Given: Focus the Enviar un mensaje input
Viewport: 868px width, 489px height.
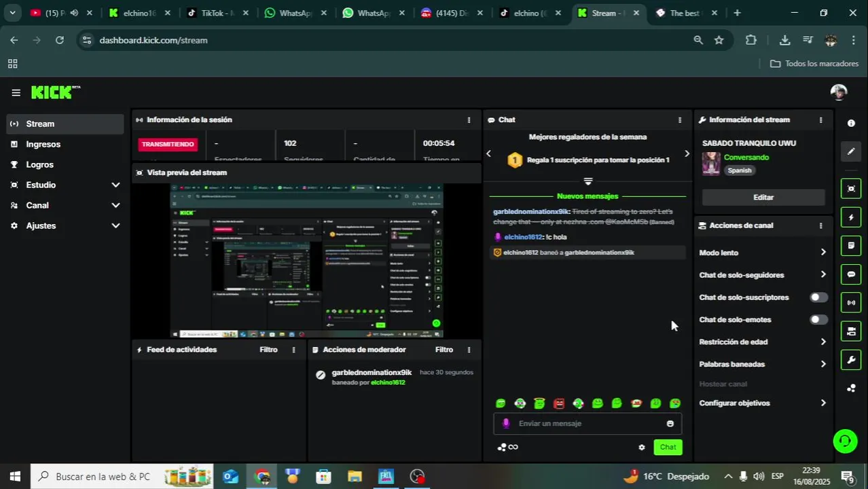Looking at the screenshot, I should 588,423.
